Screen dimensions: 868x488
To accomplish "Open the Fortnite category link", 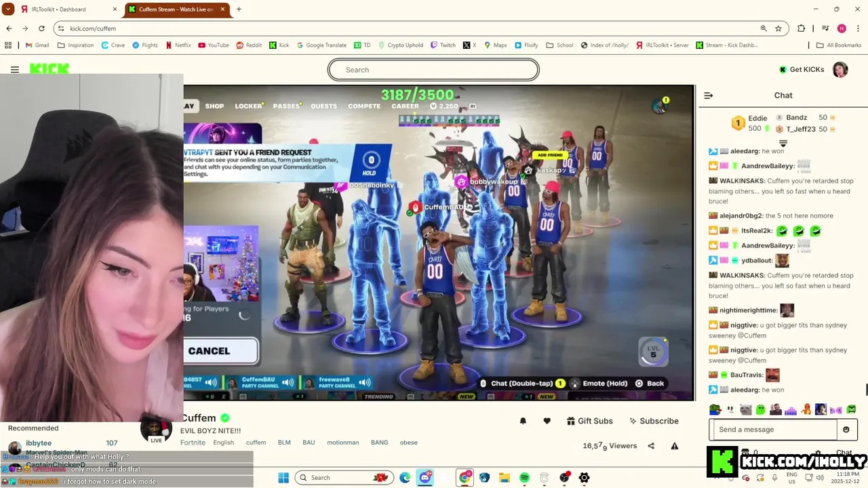I will 193,443.
